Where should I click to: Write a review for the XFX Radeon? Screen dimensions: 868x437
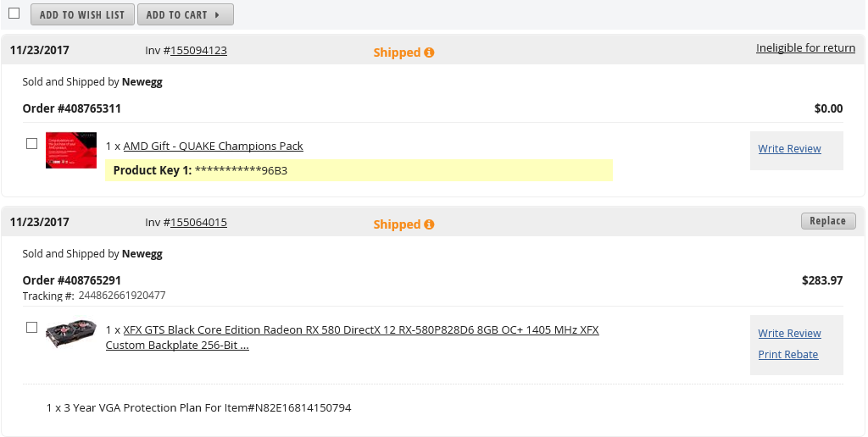click(789, 334)
